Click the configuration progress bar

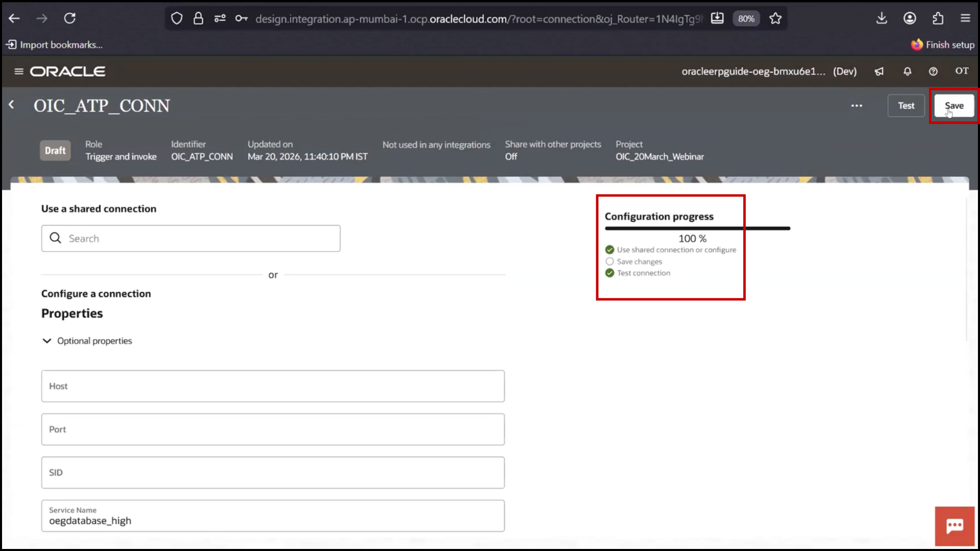pyautogui.click(x=697, y=229)
